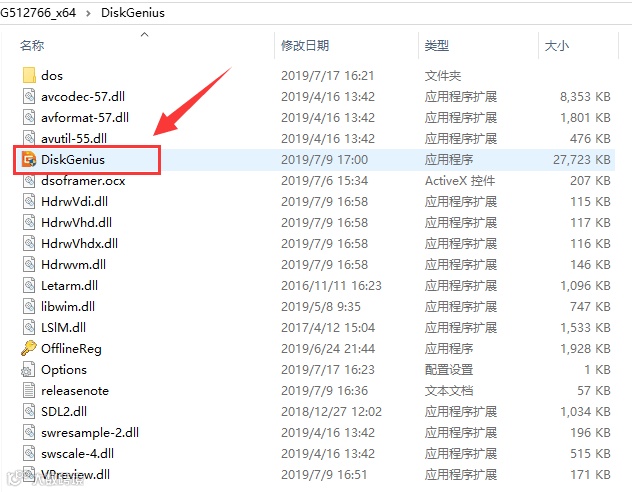Click the LSIM.dll file icon
The width and height of the screenshot is (632, 492).
(29, 327)
